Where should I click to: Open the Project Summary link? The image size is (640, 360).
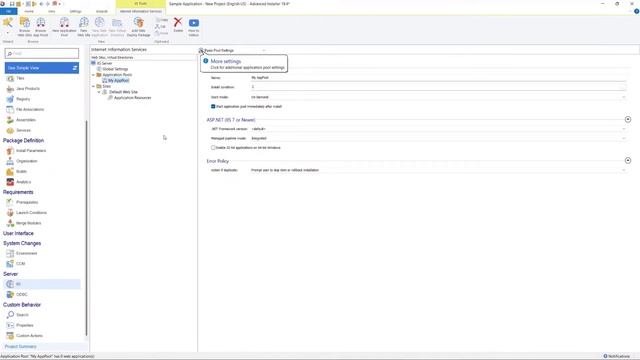coord(20,347)
